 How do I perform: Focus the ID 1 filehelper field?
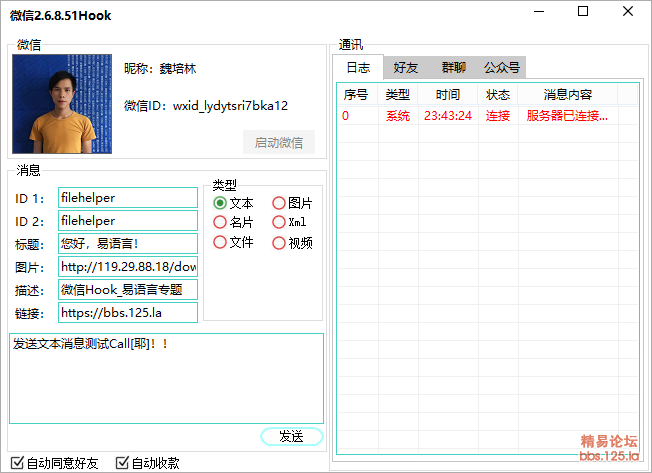[128, 198]
